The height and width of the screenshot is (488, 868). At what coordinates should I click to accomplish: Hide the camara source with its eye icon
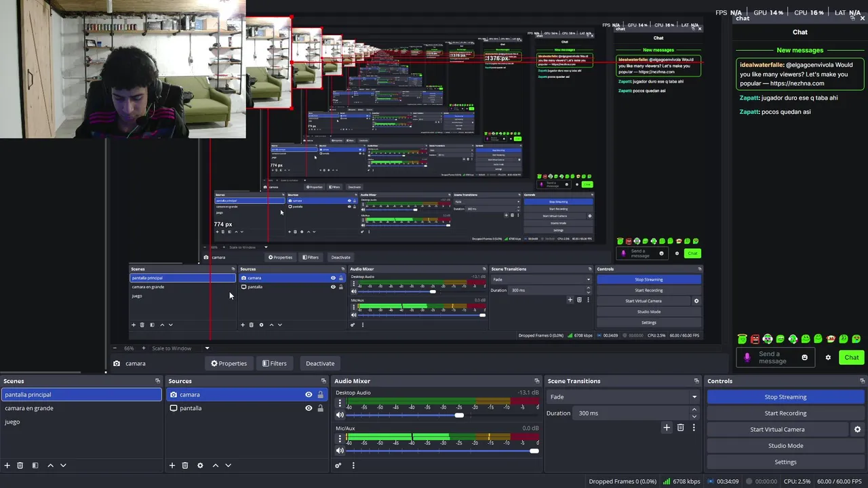pos(309,394)
